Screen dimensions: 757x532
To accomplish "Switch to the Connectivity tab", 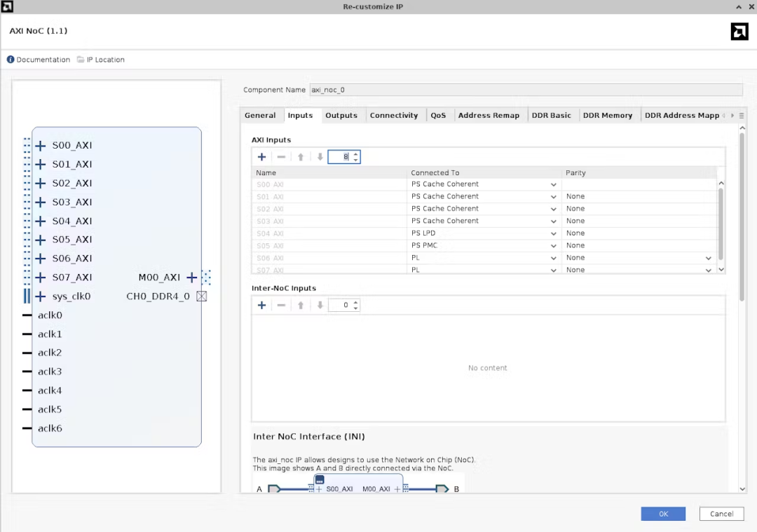I will [393, 116].
